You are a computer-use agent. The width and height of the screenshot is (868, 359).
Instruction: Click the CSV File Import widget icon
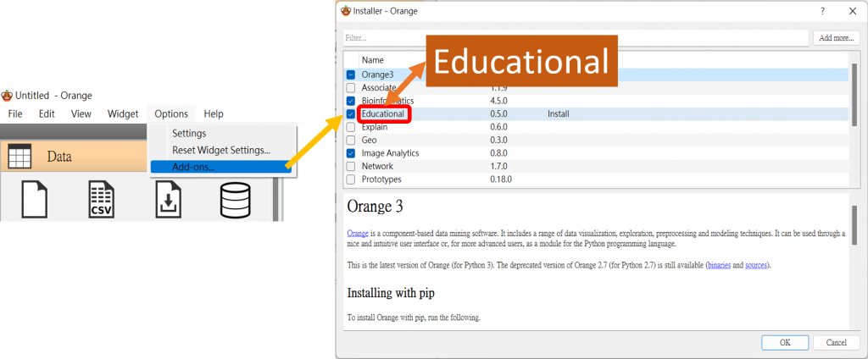102,199
